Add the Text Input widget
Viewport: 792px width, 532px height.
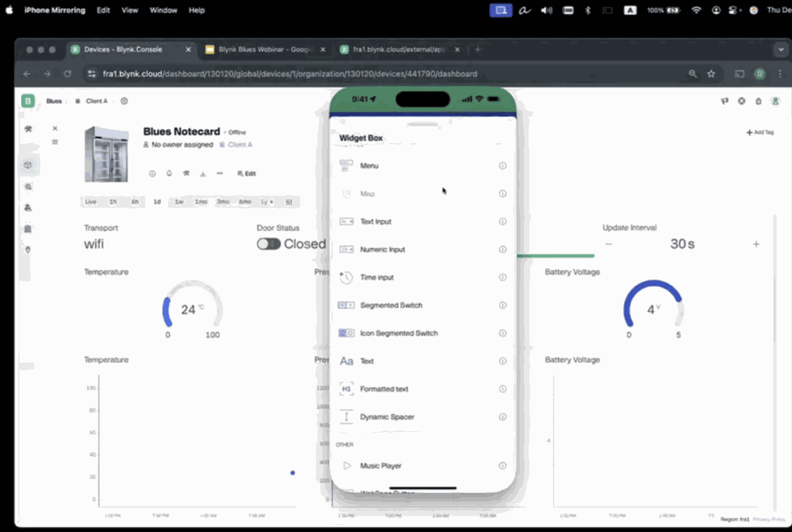[422, 222]
